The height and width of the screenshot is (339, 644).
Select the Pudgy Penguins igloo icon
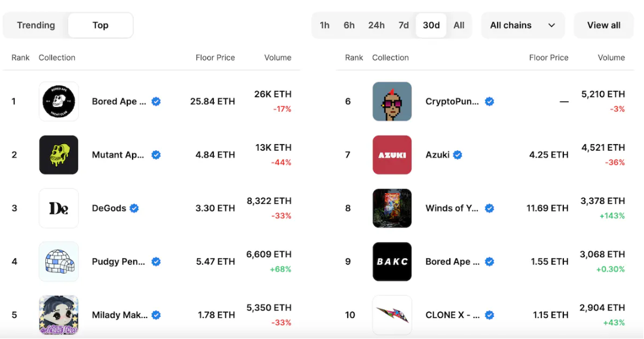(x=59, y=262)
